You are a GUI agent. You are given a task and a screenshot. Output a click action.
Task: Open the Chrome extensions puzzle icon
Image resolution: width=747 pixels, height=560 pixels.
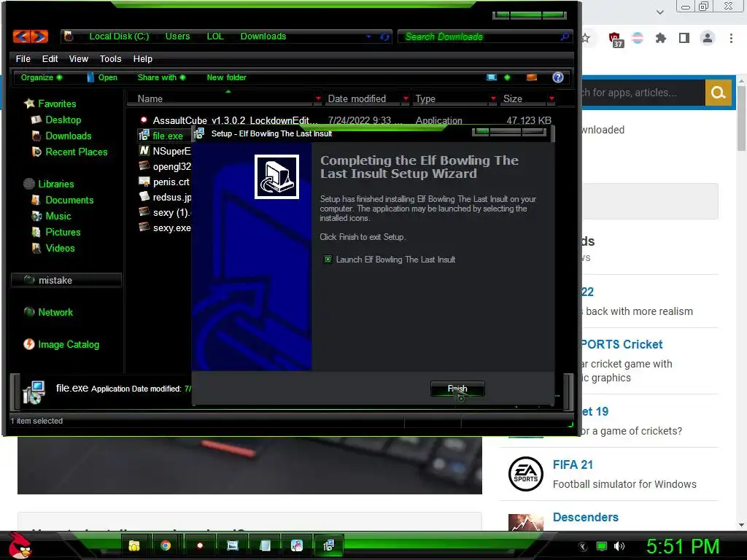[x=660, y=38]
